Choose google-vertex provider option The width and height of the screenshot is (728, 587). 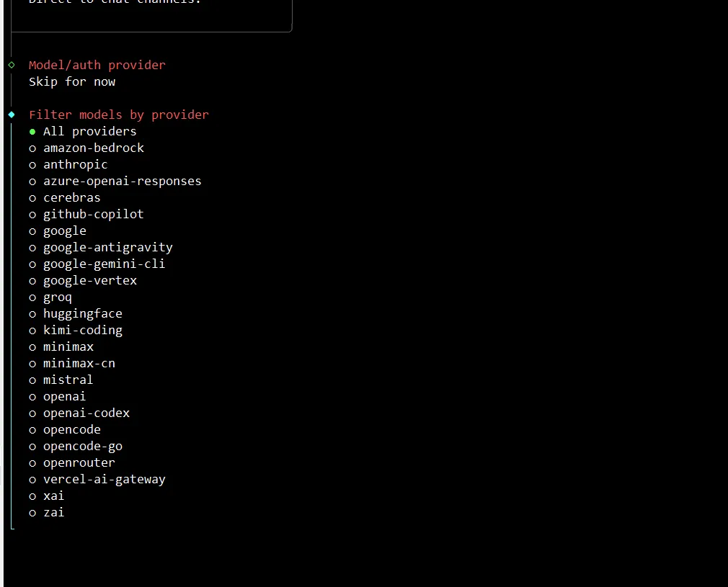(83, 281)
